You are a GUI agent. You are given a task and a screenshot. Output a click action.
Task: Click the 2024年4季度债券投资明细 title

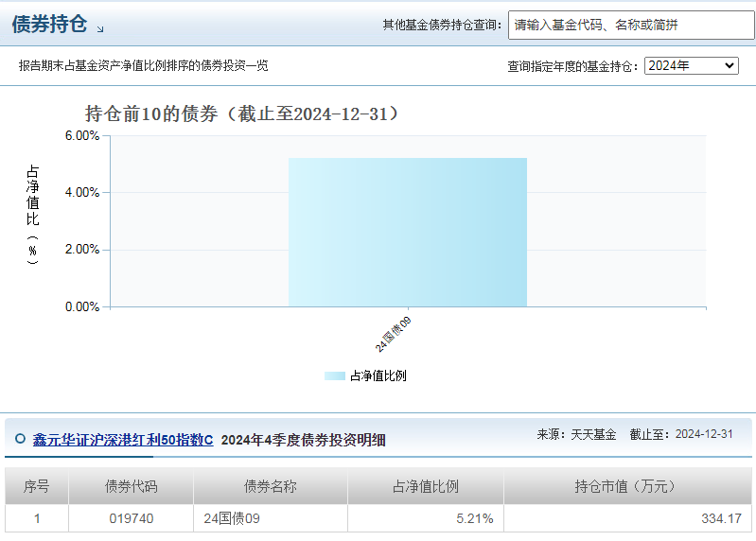point(304,440)
